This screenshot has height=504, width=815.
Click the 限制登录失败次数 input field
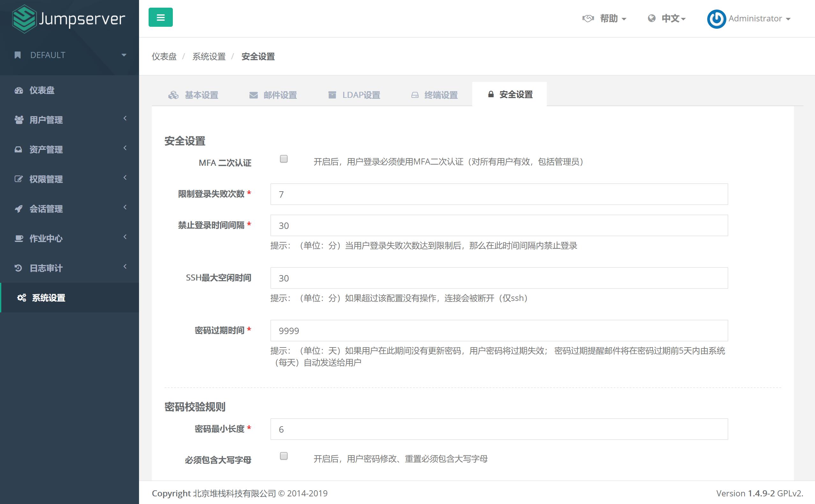pos(499,194)
